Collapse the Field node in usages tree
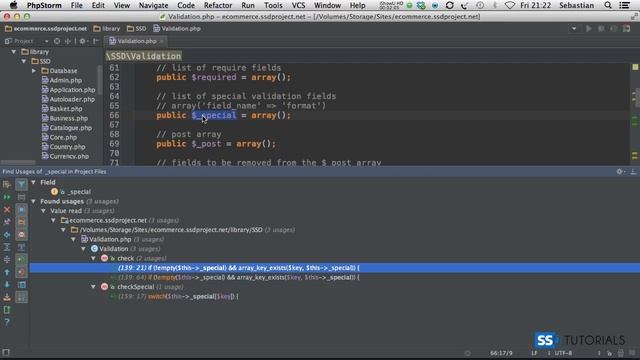 (x=33, y=182)
